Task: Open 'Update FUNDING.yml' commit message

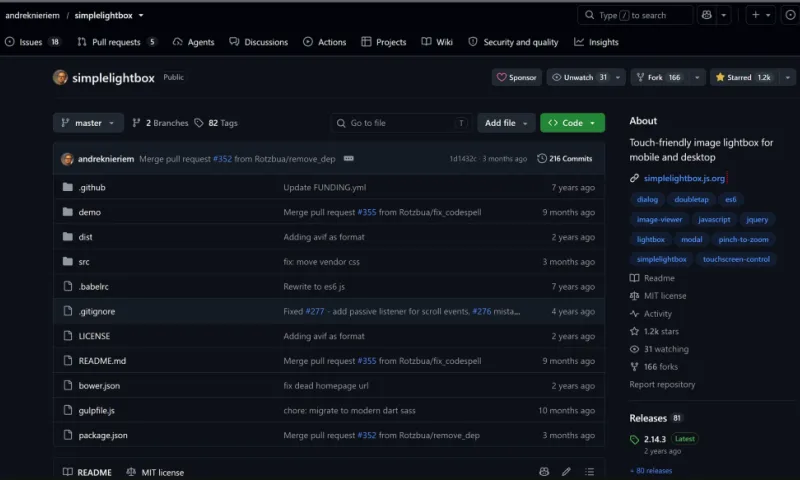Action: click(324, 187)
